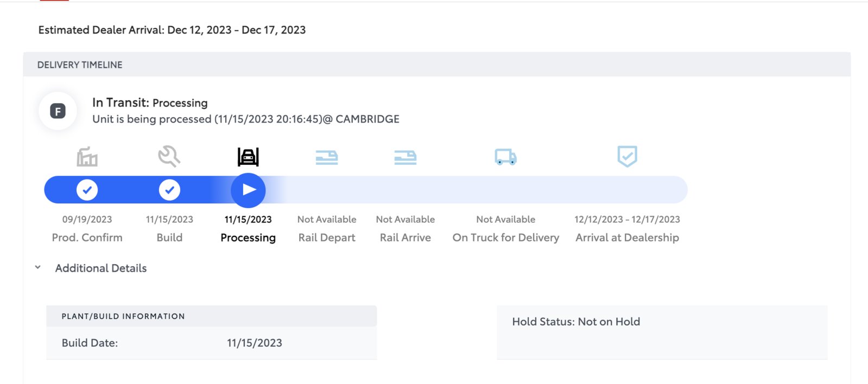The image size is (868, 384).
Task: Click the Plant/Build Information section header
Action: [212, 316]
